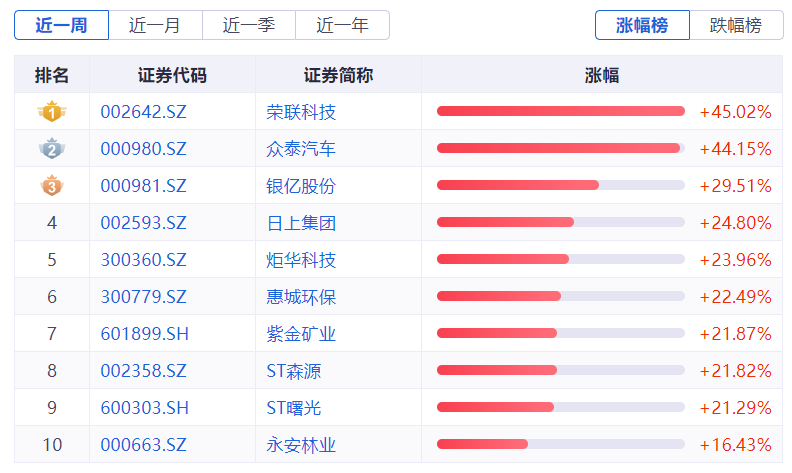Screen dimensions: 792x473
Task: Open the 日上集团 stock link
Action: [301, 223]
